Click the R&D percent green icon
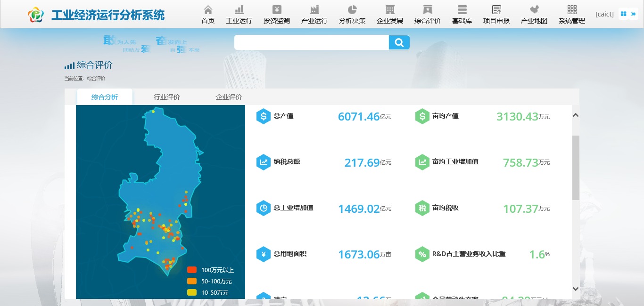This screenshot has width=644, height=306. 422,254
